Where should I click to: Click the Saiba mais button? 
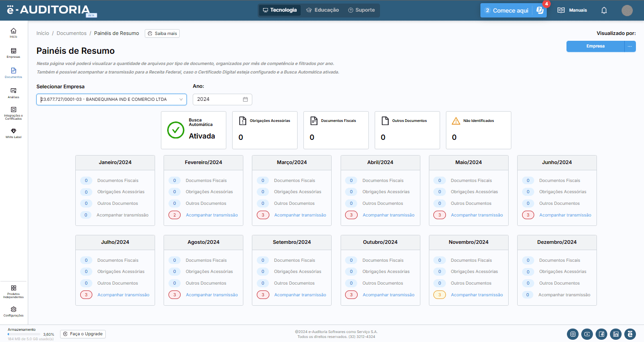pyautogui.click(x=162, y=34)
